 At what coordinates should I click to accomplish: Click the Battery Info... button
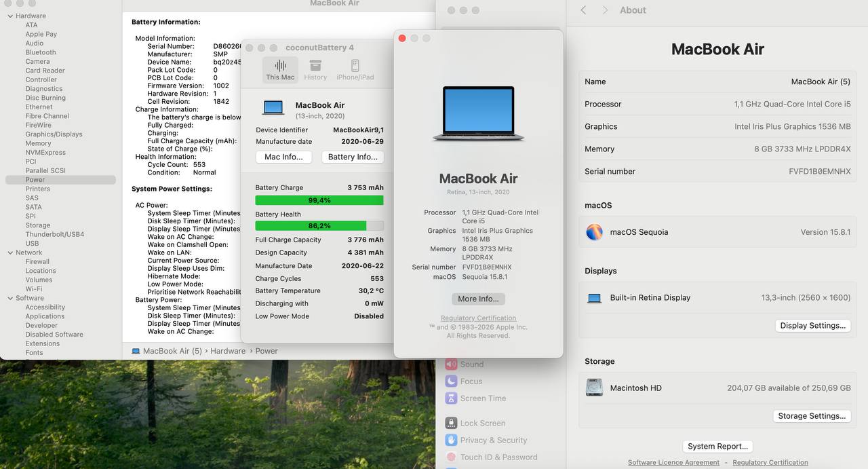point(353,157)
